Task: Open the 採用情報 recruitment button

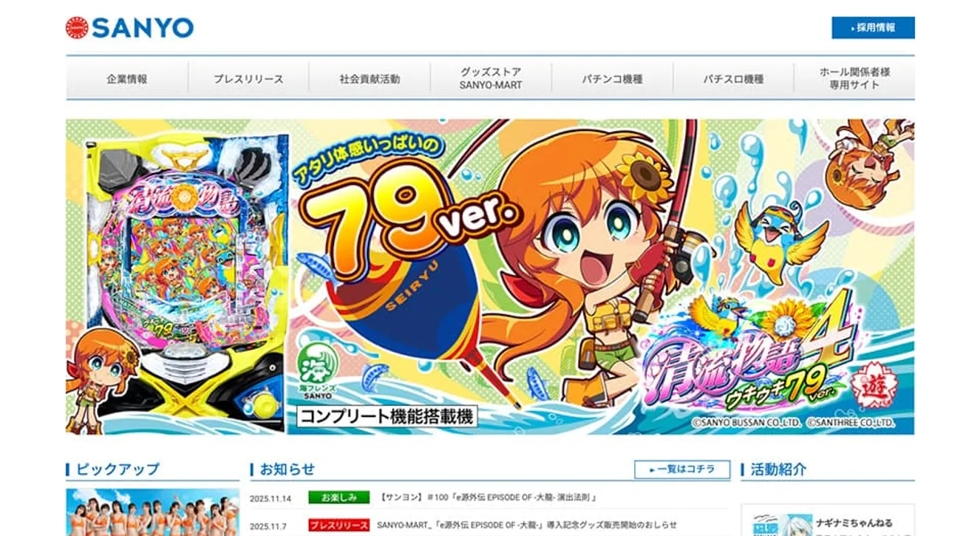Action: point(873,27)
